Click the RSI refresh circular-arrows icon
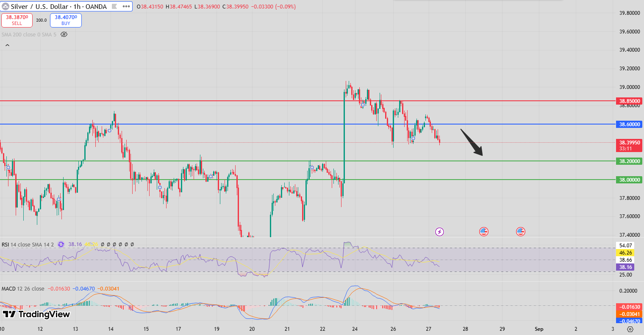The width and height of the screenshot is (644, 335). click(61, 244)
